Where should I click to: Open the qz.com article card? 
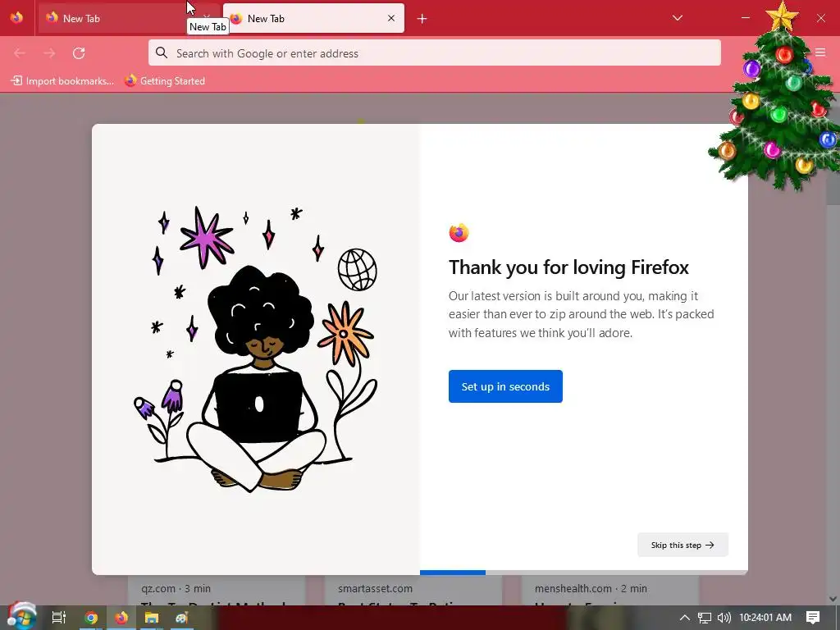click(x=217, y=591)
